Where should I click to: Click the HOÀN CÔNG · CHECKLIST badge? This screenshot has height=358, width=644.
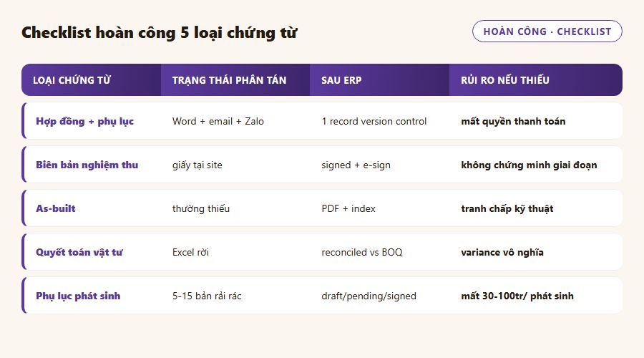(x=547, y=32)
